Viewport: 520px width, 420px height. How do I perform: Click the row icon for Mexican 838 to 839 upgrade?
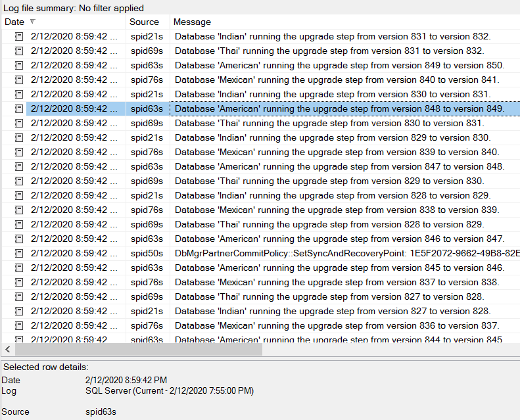coord(19,210)
